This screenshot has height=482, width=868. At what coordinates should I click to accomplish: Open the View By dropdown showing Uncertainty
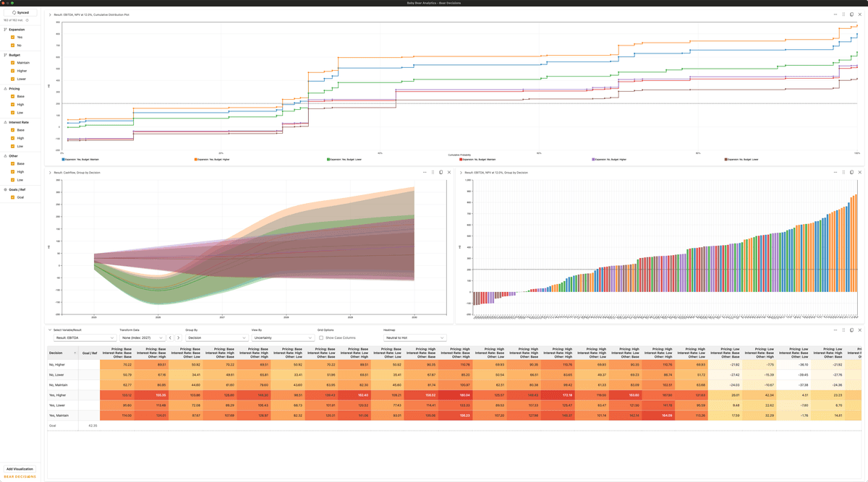[x=282, y=337]
